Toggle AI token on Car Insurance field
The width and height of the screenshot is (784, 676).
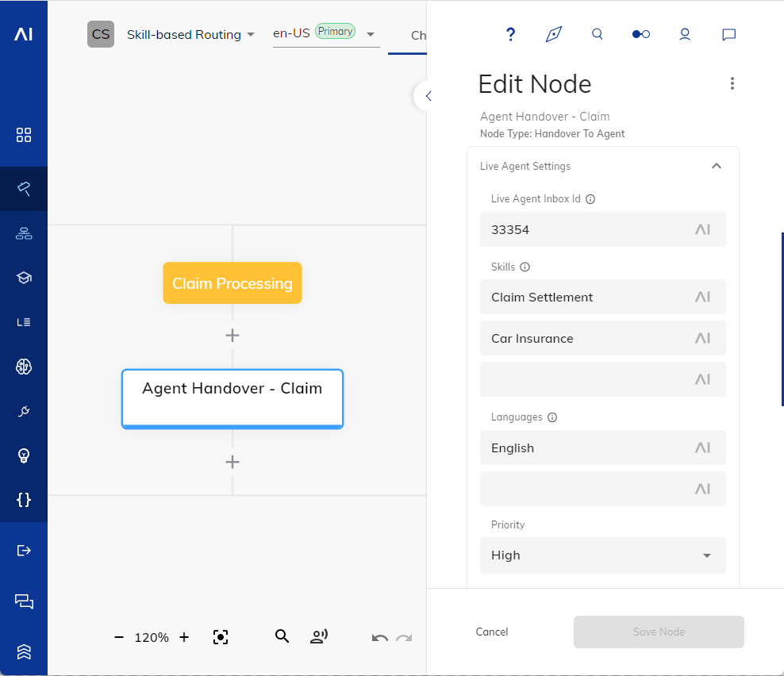pos(702,338)
